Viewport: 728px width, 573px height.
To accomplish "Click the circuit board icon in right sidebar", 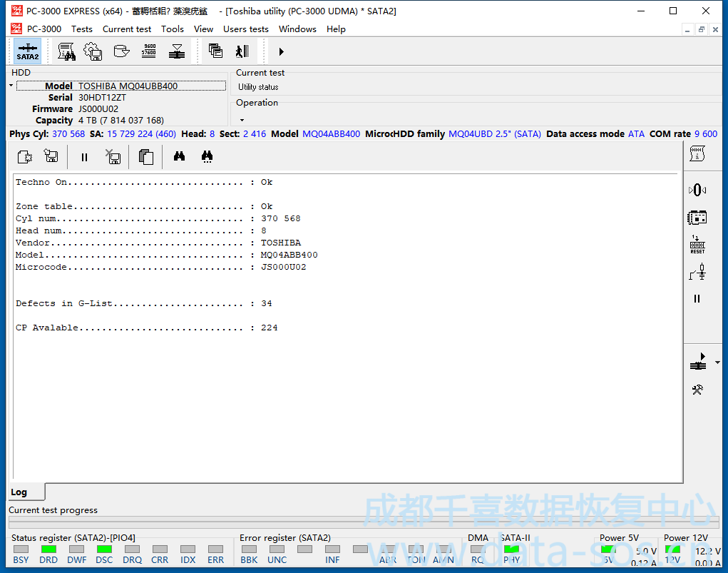I will click(x=697, y=217).
